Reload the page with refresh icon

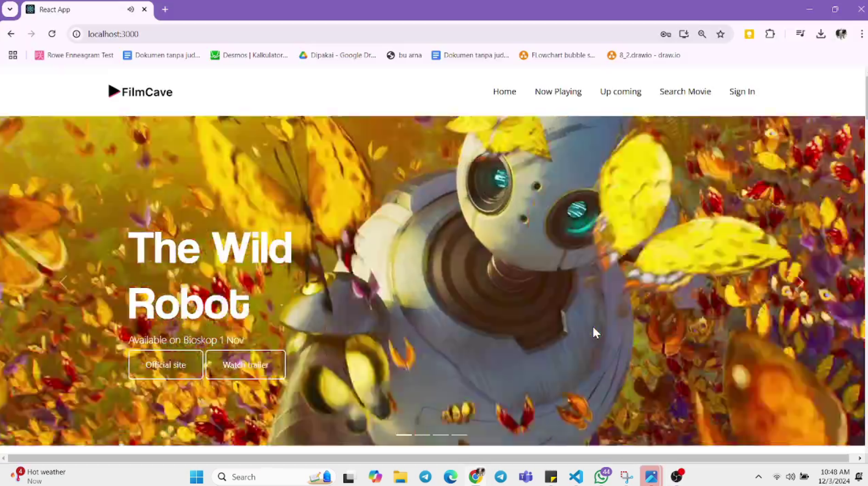click(52, 34)
